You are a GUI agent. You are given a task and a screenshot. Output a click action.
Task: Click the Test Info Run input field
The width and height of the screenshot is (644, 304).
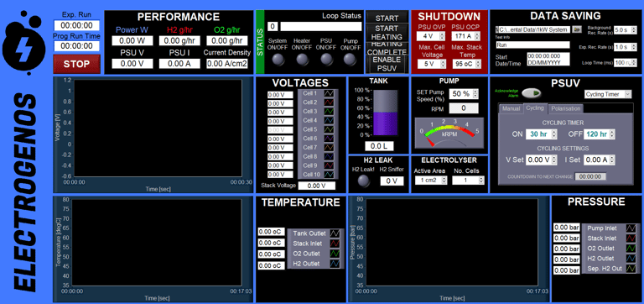click(532, 45)
